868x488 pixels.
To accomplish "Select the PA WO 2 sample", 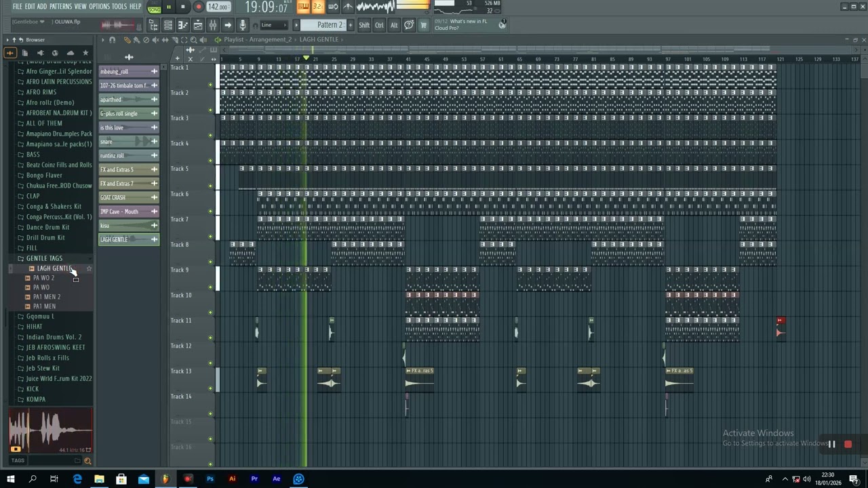I will tap(44, 278).
